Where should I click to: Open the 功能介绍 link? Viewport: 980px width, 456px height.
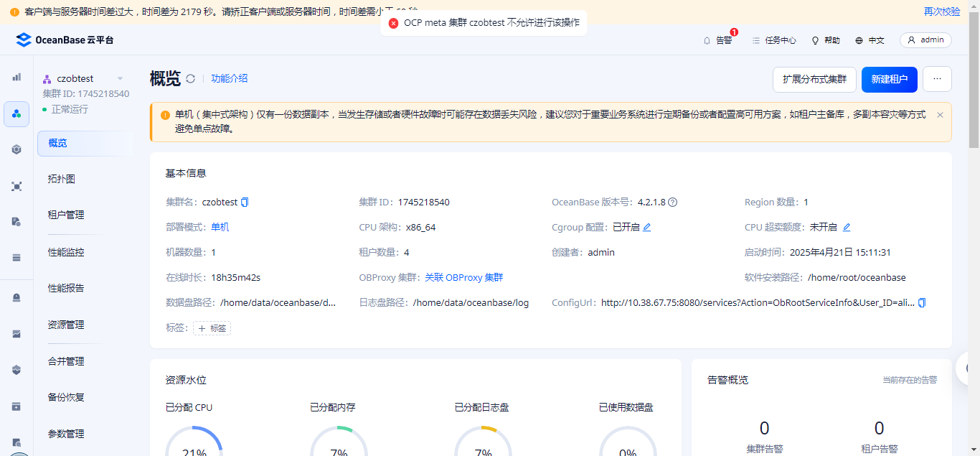[230, 78]
